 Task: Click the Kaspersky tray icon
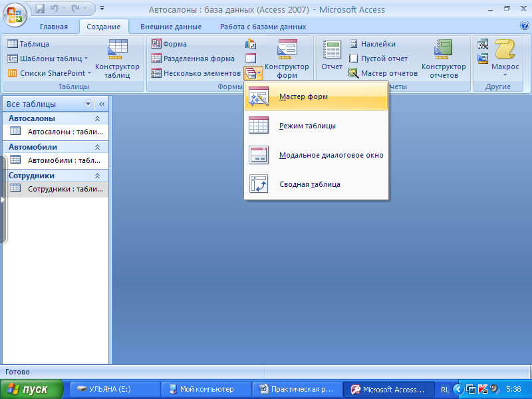[483, 389]
